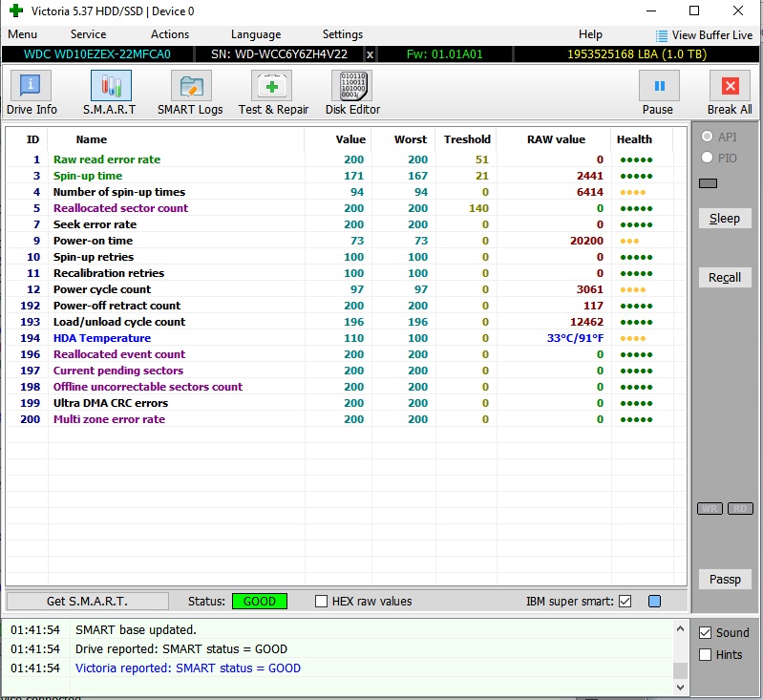The image size is (763, 700).
Task: Select the Recalibration retries row
Action: (346, 272)
